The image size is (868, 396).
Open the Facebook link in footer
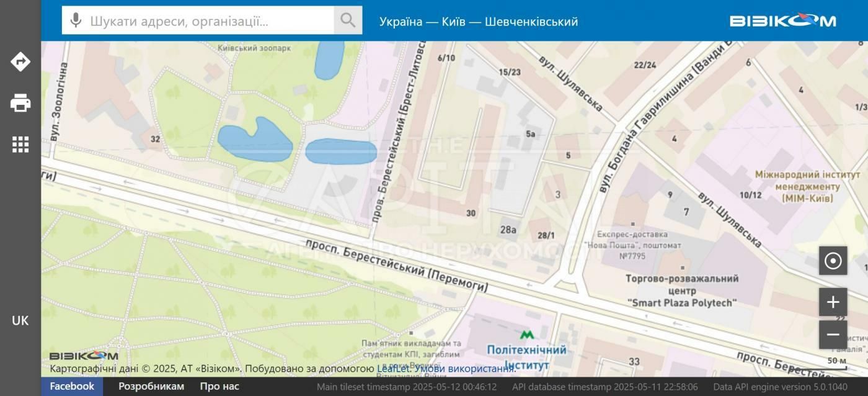point(72,386)
